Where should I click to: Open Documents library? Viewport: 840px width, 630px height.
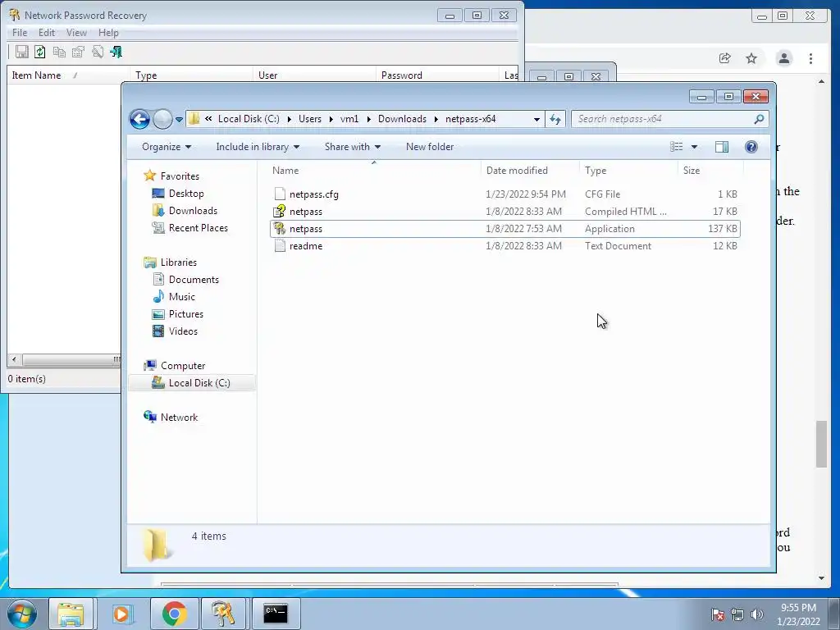click(194, 280)
